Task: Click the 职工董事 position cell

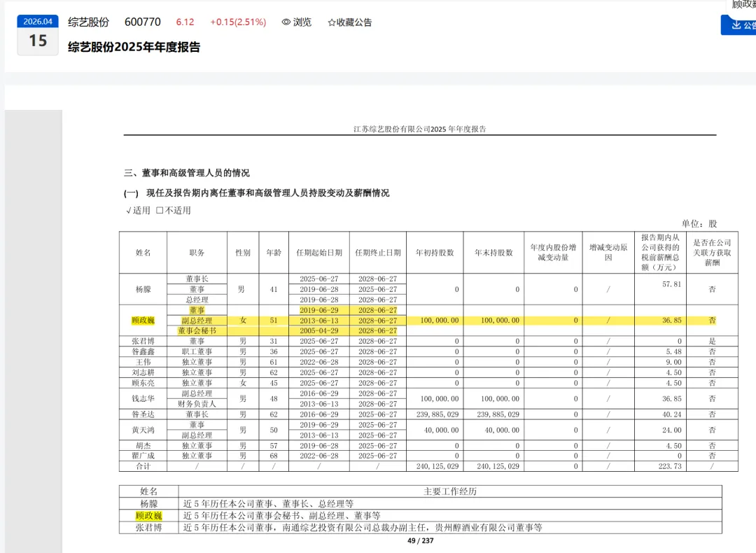Action: coord(197,352)
